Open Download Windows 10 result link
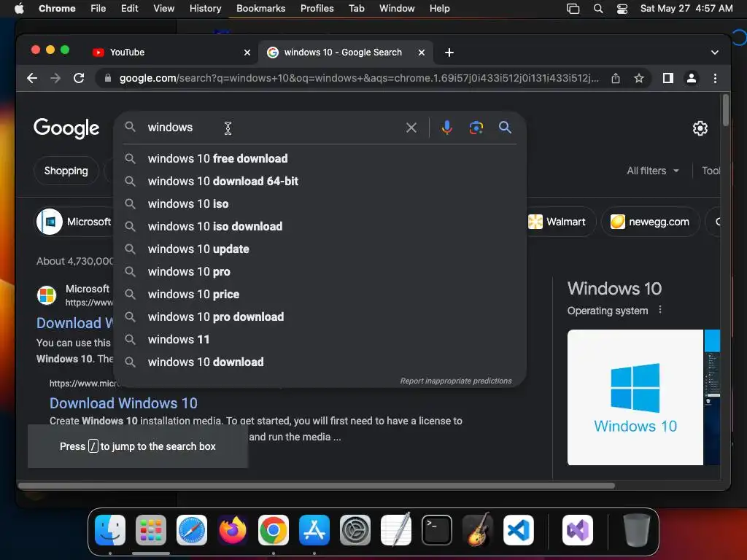This screenshot has width=747, height=560. click(x=123, y=403)
